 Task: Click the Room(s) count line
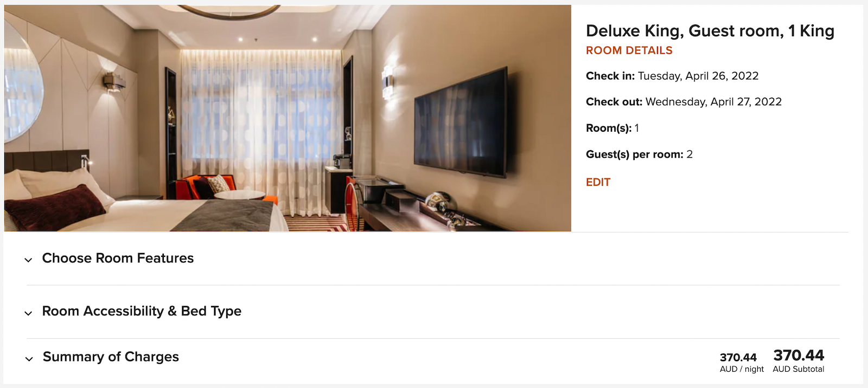pyautogui.click(x=612, y=128)
